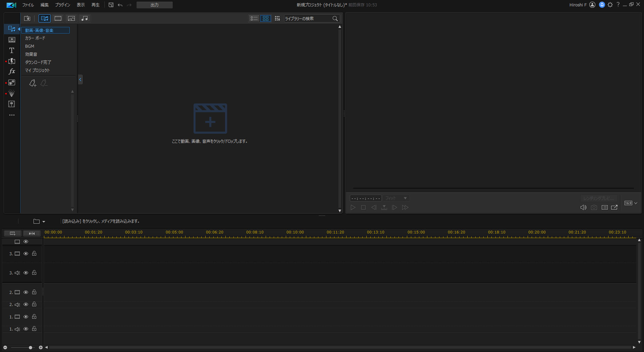
Task: Open the 再生 menu
Action: point(96,5)
